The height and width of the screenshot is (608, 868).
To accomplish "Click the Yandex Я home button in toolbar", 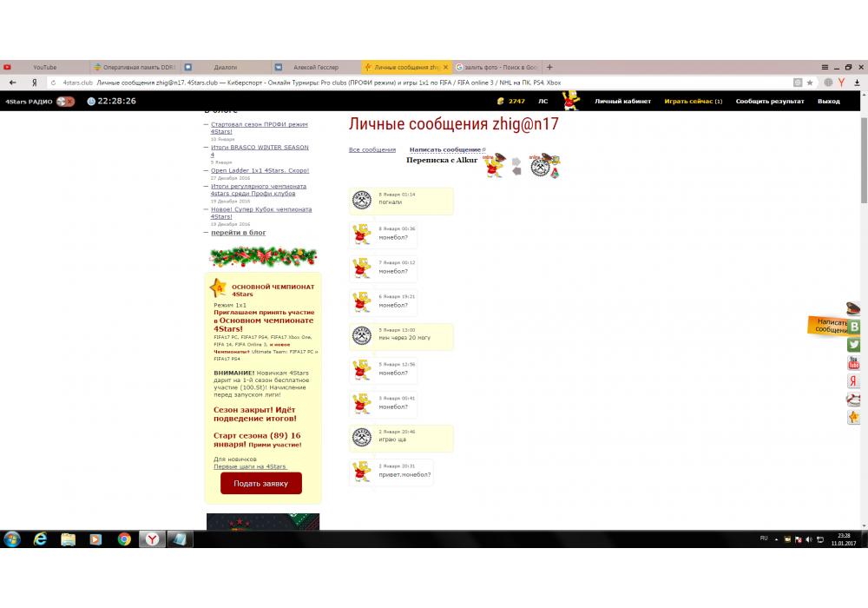I will click(x=35, y=83).
